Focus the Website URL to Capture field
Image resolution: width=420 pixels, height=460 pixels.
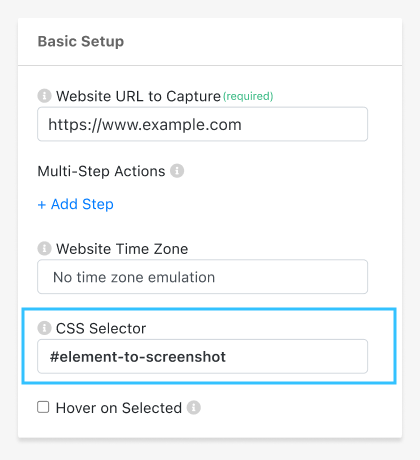pos(202,124)
